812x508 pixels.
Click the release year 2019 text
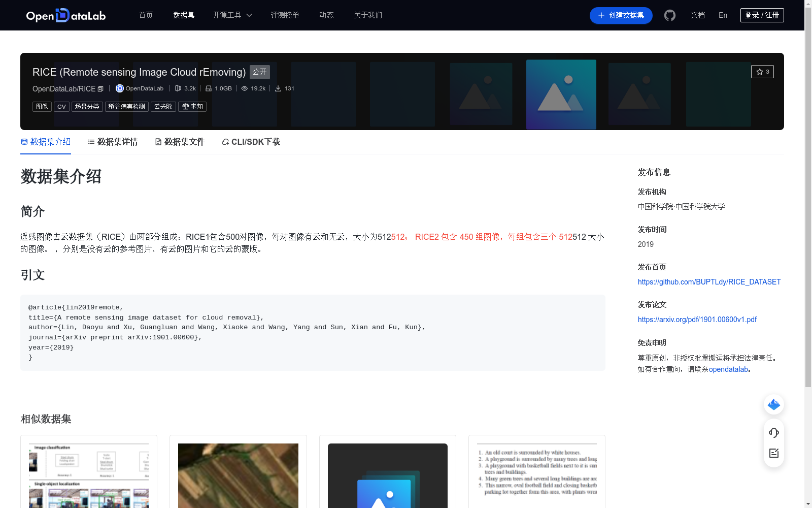[x=646, y=244]
